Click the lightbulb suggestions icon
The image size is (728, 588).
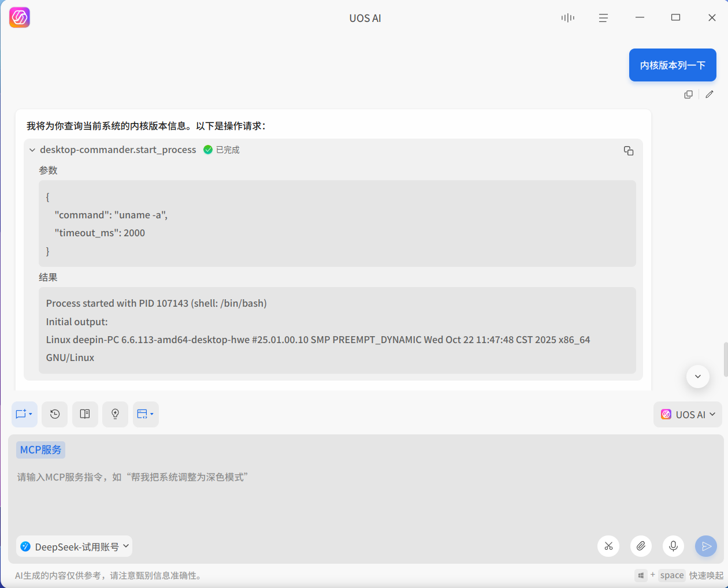[115, 414]
